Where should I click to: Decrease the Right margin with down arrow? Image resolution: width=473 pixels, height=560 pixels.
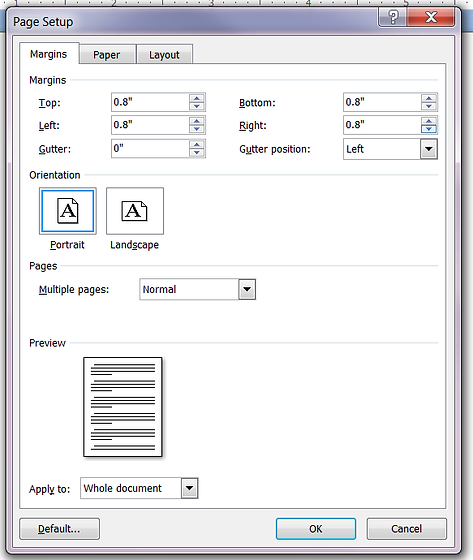pyautogui.click(x=429, y=129)
